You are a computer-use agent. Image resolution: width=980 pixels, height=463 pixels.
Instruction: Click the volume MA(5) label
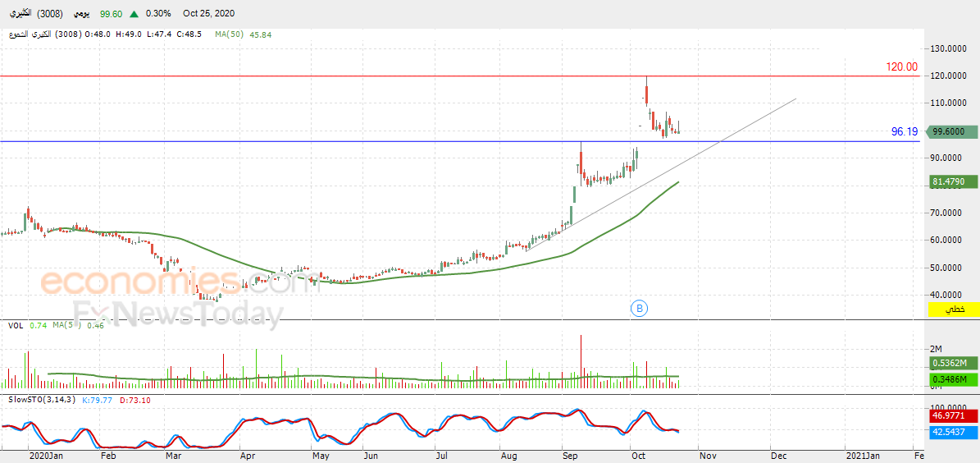click(69, 325)
